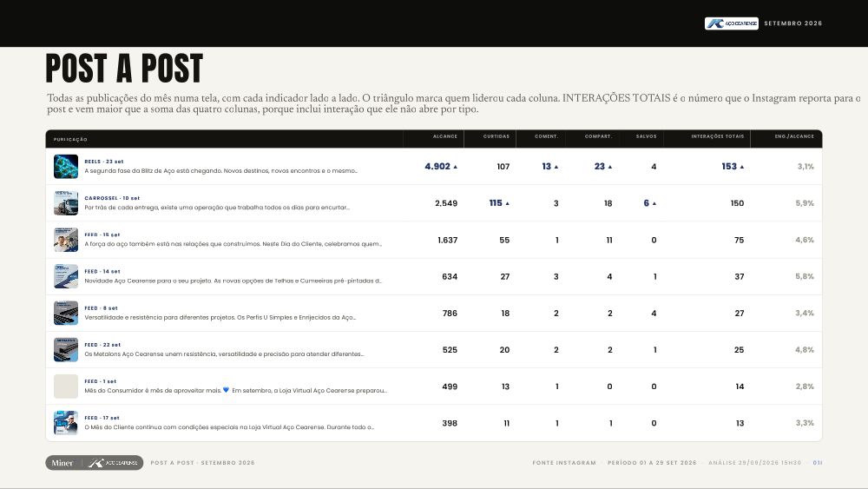
Task: Click the ENG./ALCANCE column header
Action: pos(794,136)
